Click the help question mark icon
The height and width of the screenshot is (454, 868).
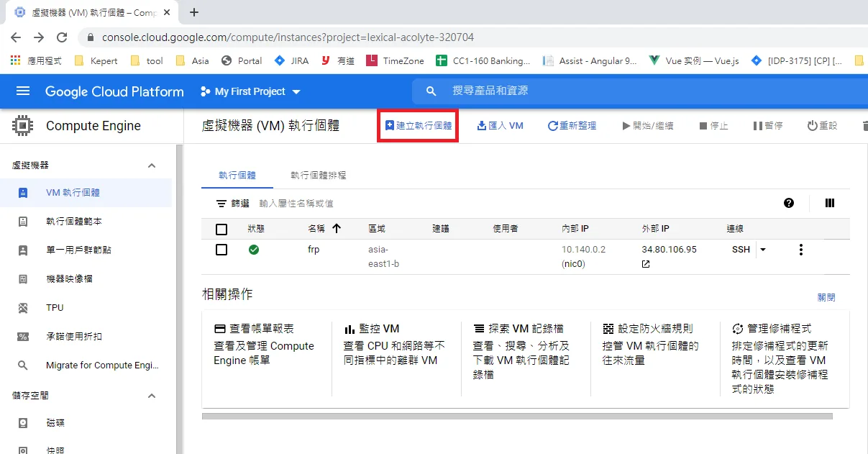tap(789, 204)
